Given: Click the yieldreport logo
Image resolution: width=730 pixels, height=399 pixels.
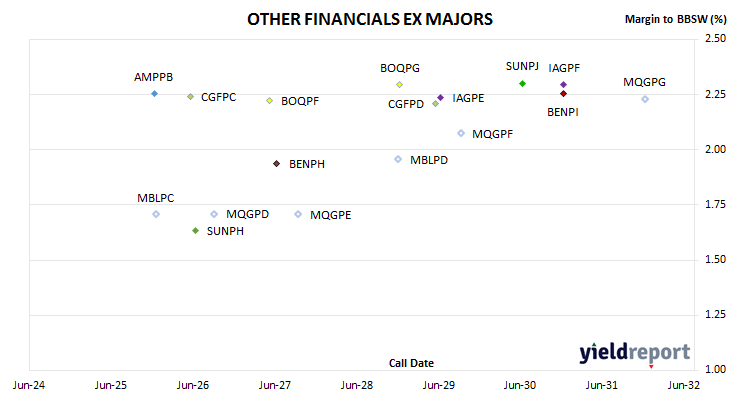Looking at the screenshot, I should click(x=635, y=353).
